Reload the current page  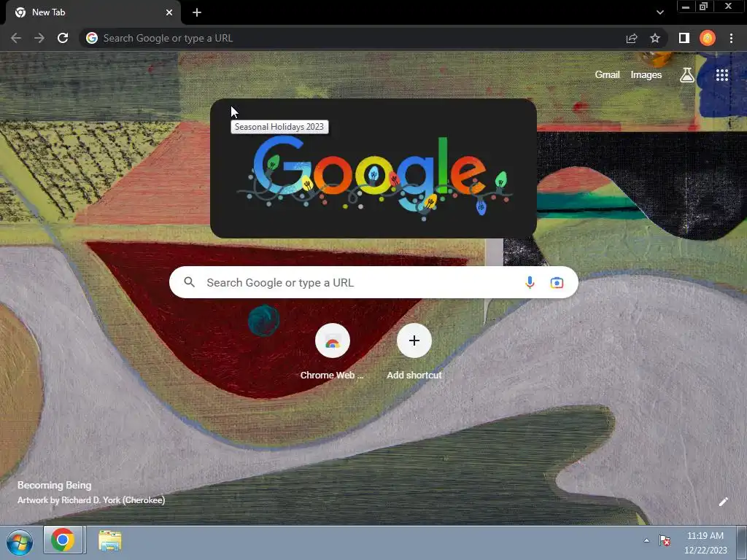(63, 38)
